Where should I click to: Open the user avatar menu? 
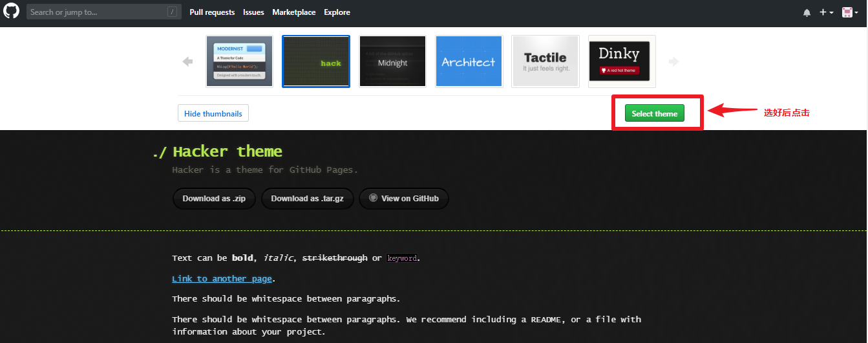point(850,12)
